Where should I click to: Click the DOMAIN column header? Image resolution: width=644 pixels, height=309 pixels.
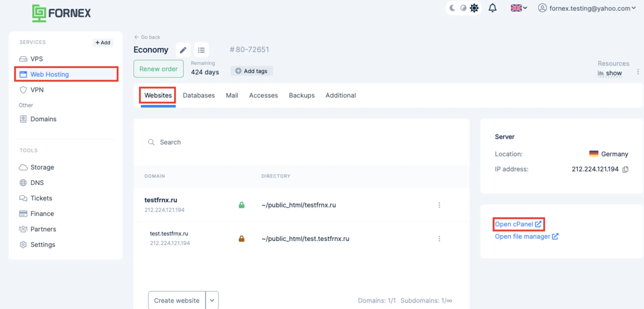coord(155,176)
